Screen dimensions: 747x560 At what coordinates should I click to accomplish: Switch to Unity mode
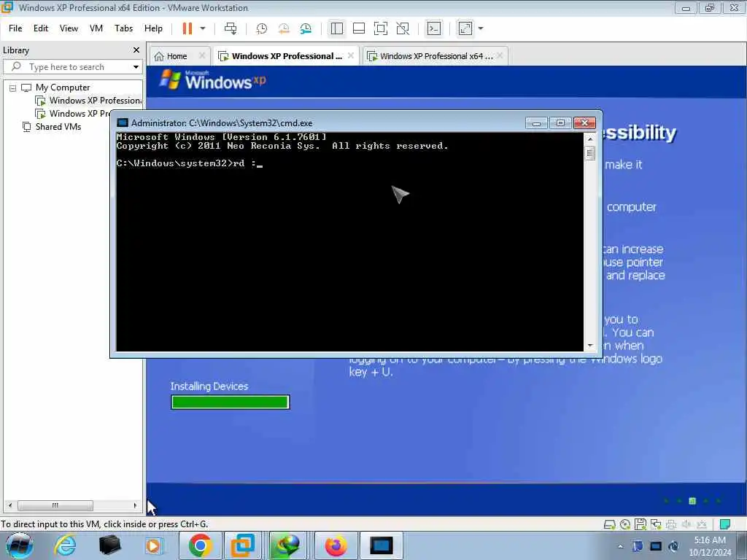point(403,28)
